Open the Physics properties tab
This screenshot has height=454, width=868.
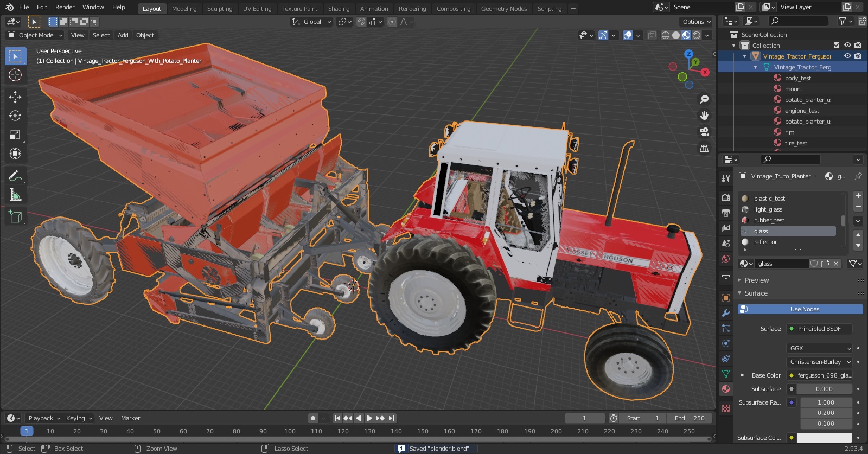[726, 343]
